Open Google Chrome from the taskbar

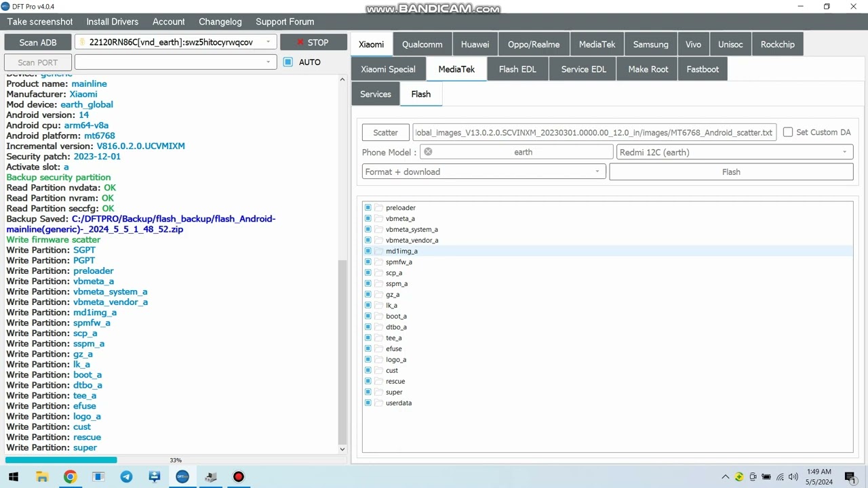point(70,476)
